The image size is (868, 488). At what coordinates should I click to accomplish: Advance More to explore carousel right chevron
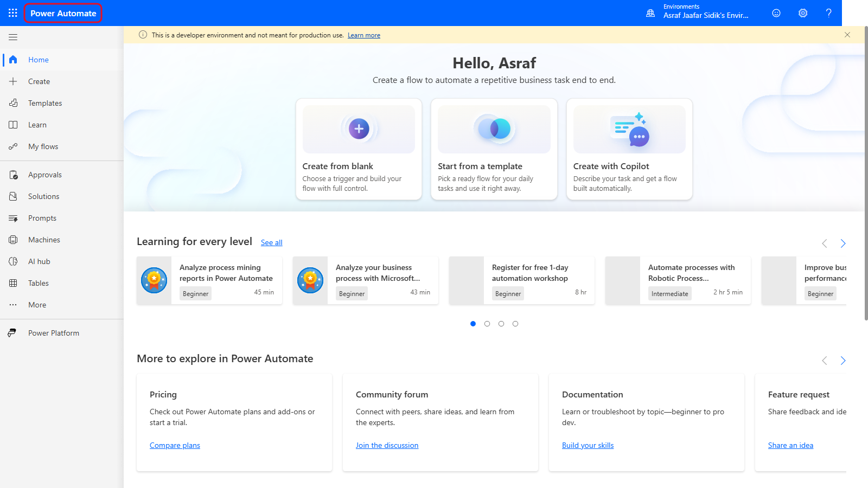click(843, 361)
